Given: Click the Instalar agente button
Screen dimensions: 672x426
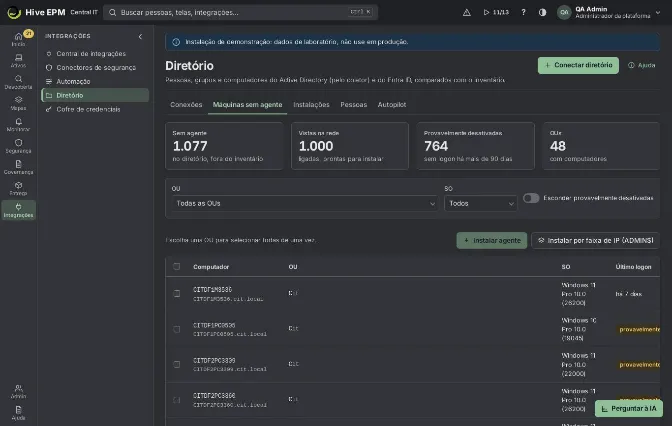Looking at the screenshot, I should (x=492, y=240).
